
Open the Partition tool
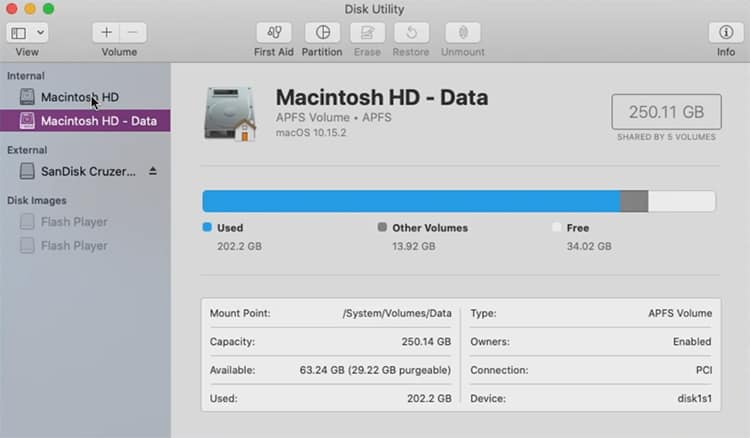coord(322,33)
